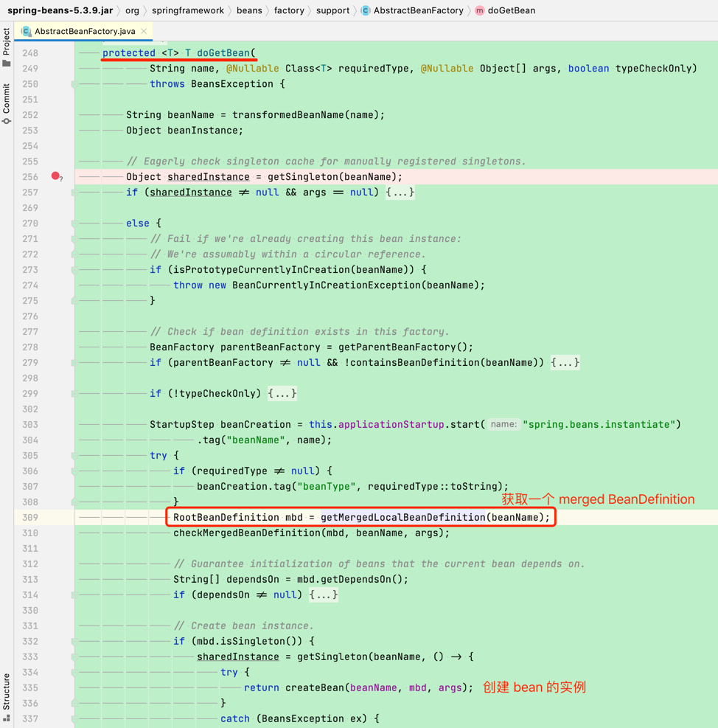Viewport: 718px width, 728px height.
Task: Click line number 248 in the gutter
Action: (30, 53)
